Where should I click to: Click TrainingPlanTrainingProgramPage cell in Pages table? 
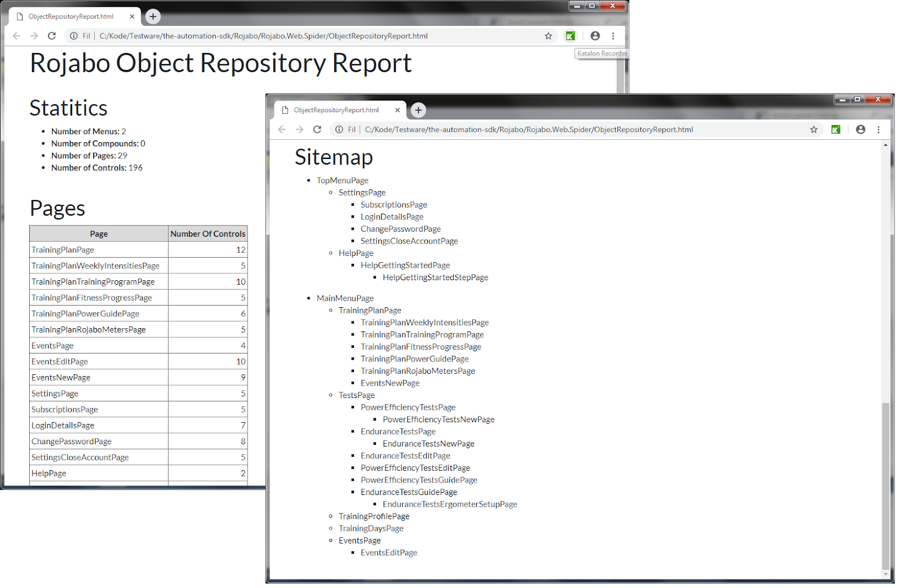pos(99,281)
